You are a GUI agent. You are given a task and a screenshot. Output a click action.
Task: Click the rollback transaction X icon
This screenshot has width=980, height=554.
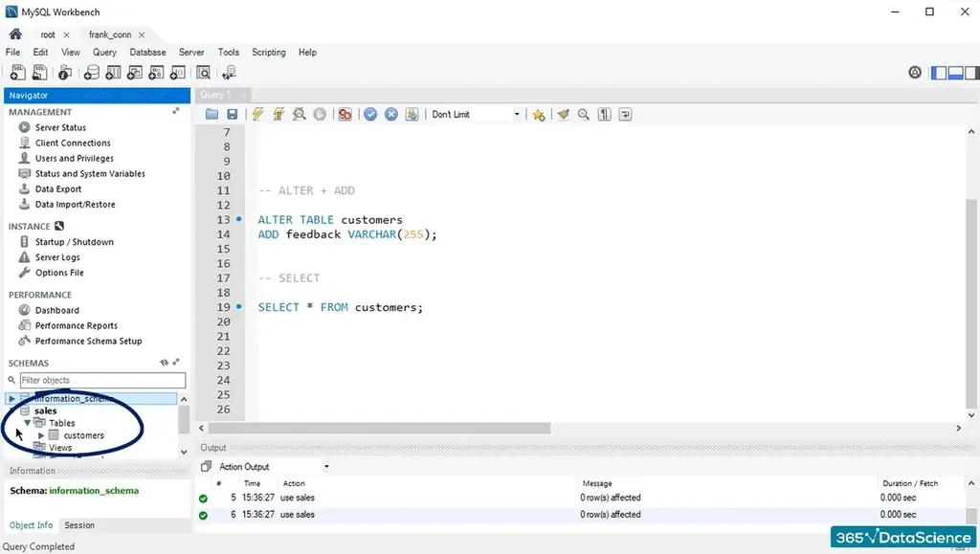391,114
